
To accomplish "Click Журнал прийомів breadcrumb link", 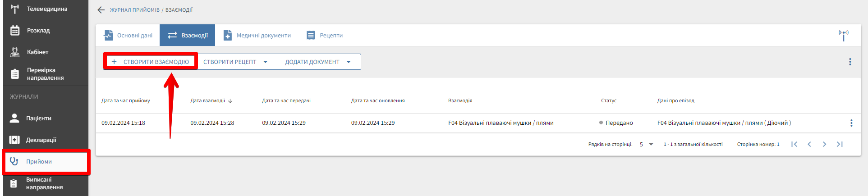I will (134, 10).
